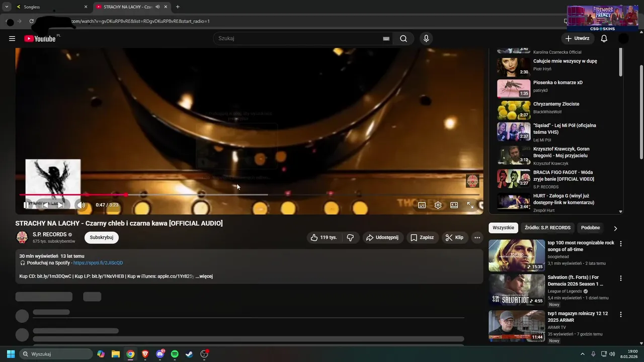
Task: Click the taskbar Wyszukaj search box
Action: pos(56,354)
